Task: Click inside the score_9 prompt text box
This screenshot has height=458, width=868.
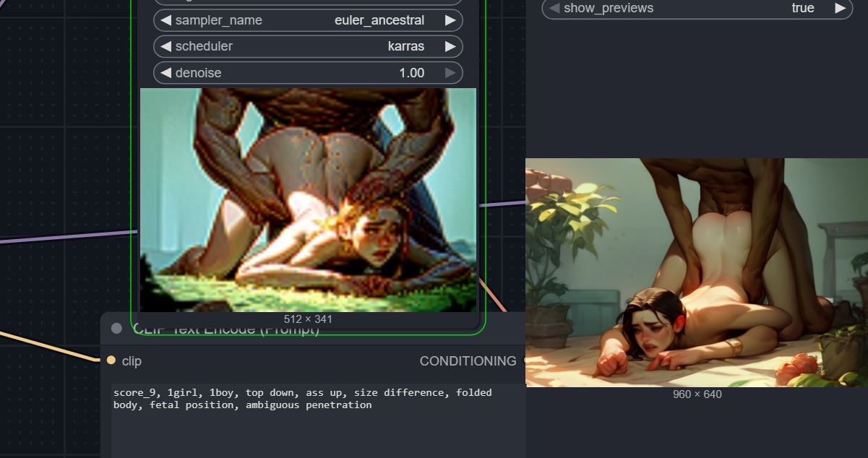Action: (318, 420)
